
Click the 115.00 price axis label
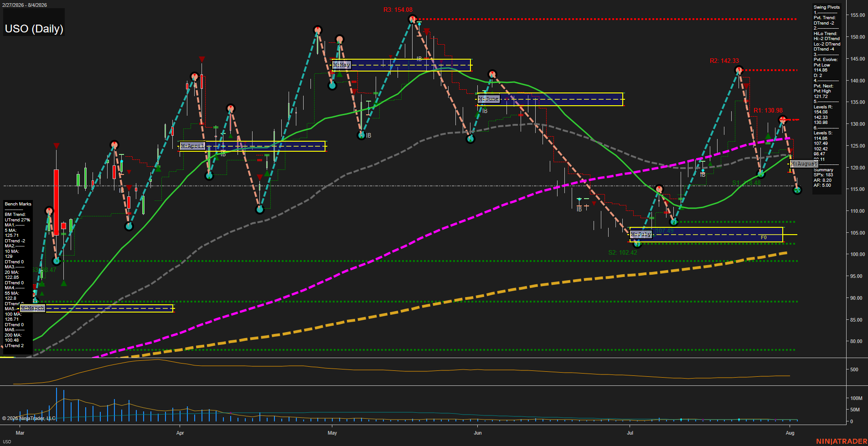pos(858,189)
